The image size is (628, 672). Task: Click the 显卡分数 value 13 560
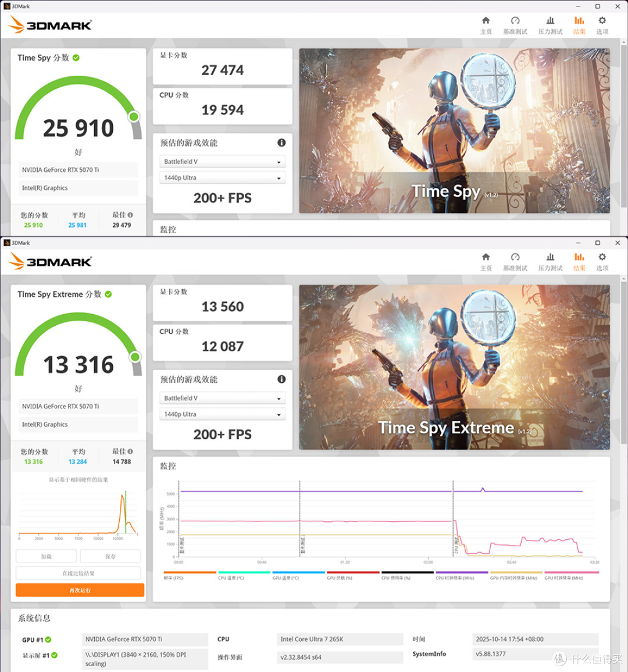point(222,307)
